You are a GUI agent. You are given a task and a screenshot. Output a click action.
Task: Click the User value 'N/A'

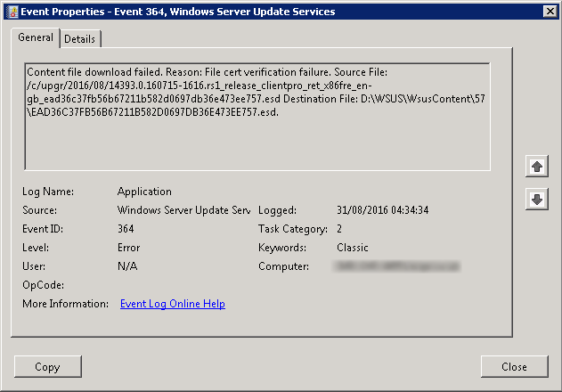point(127,266)
